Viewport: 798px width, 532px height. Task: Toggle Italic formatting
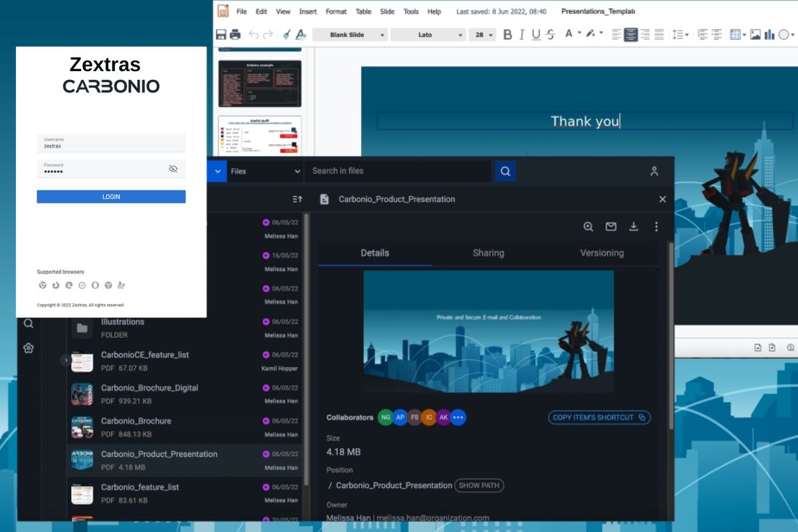pos(522,35)
